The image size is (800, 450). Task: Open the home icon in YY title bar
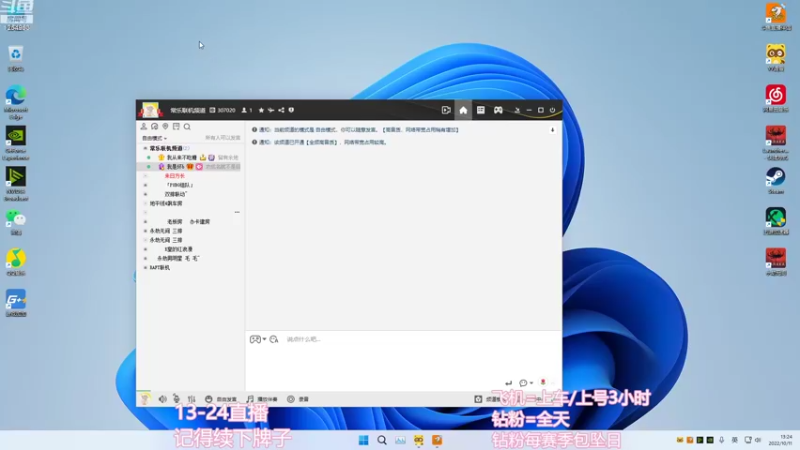point(463,110)
